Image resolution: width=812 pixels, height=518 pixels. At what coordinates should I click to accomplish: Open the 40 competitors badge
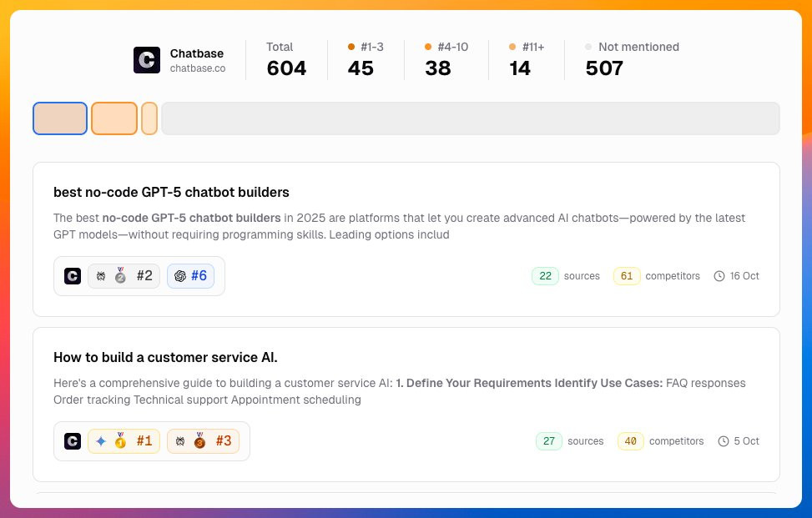(631, 441)
